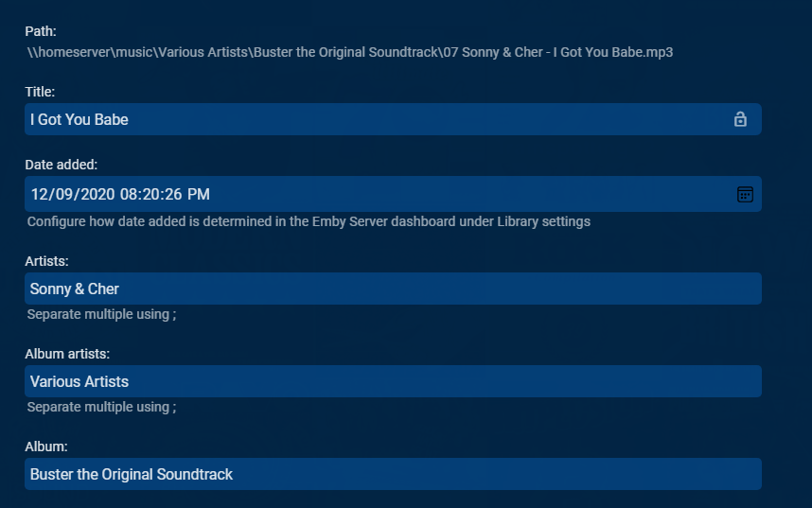The height and width of the screenshot is (508, 812).
Task: Select the hour 08 in Date added
Action: click(129, 194)
